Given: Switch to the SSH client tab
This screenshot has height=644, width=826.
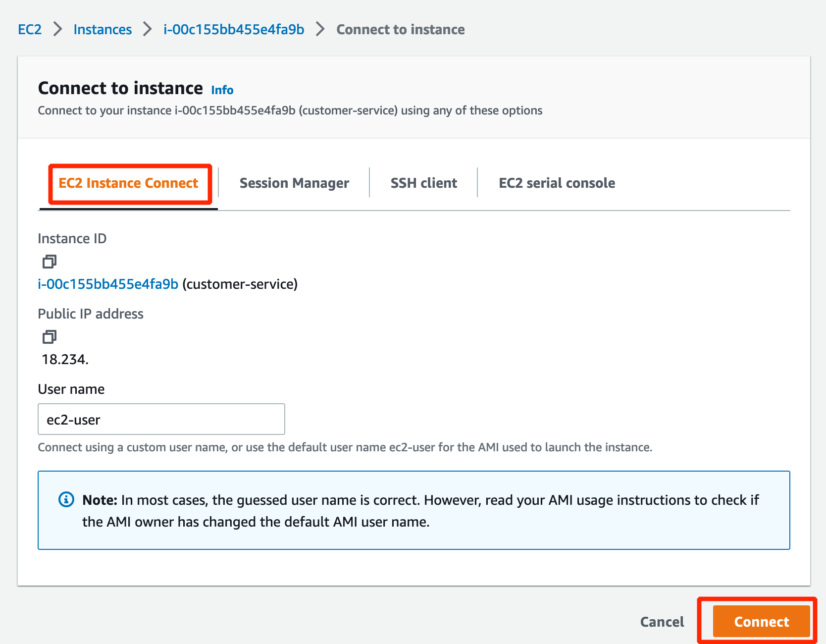Looking at the screenshot, I should 424,183.
